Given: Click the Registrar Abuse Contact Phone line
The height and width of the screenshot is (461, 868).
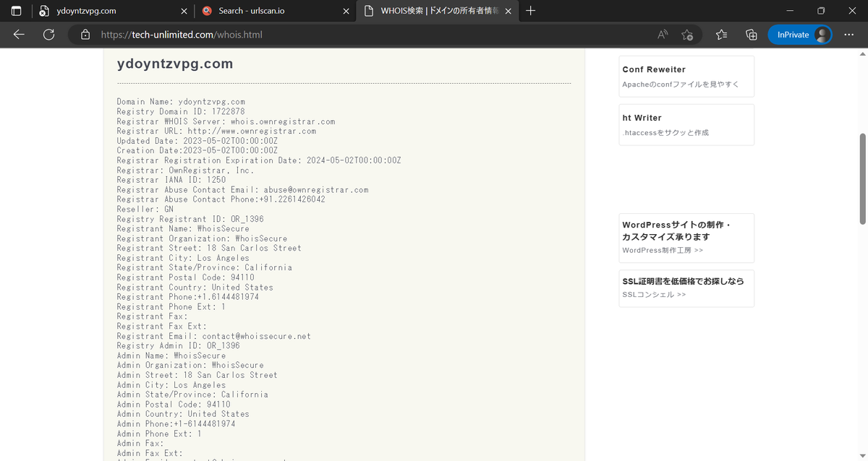Looking at the screenshot, I should 221,199.
